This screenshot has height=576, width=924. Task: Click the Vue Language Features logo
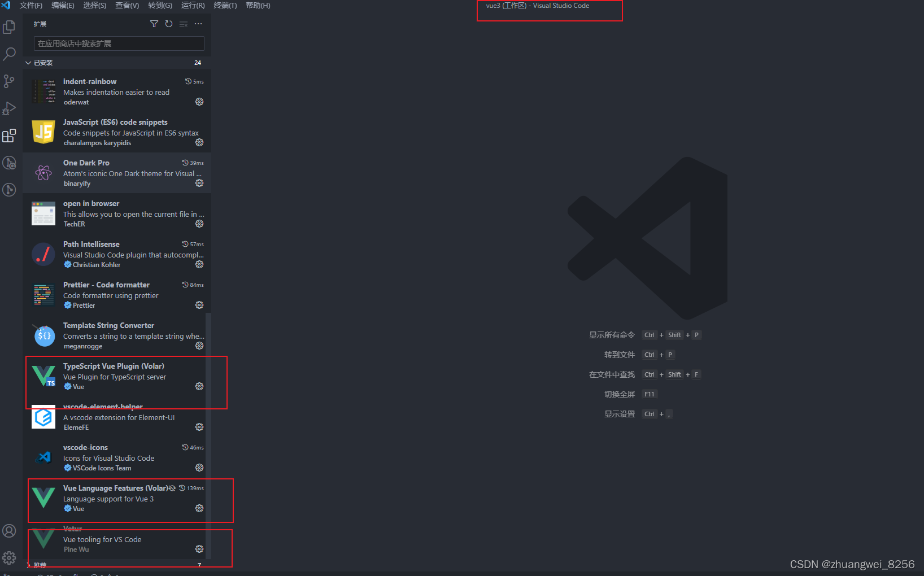click(x=43, y=498)
